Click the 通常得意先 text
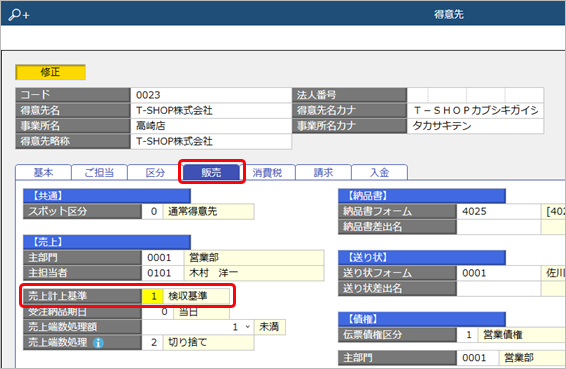Image resolution: width=566 pixels, height=369 pixels. (193, 211)
